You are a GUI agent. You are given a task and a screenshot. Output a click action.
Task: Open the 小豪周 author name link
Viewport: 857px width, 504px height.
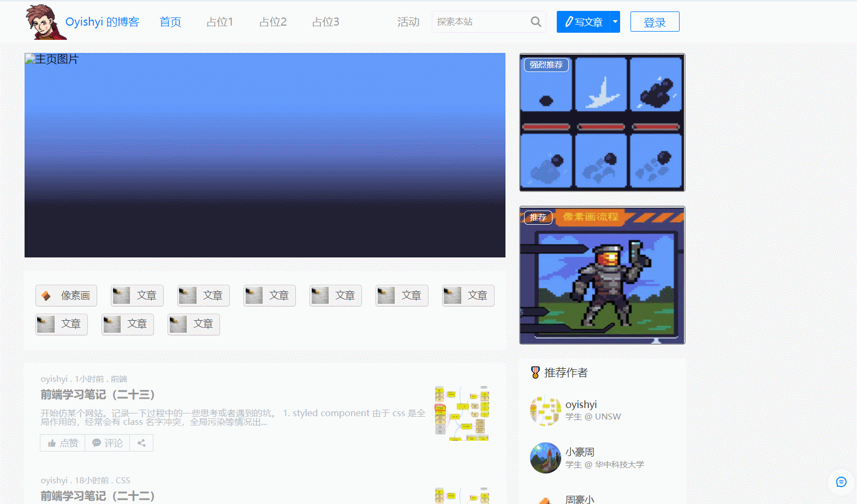(580, 452)
